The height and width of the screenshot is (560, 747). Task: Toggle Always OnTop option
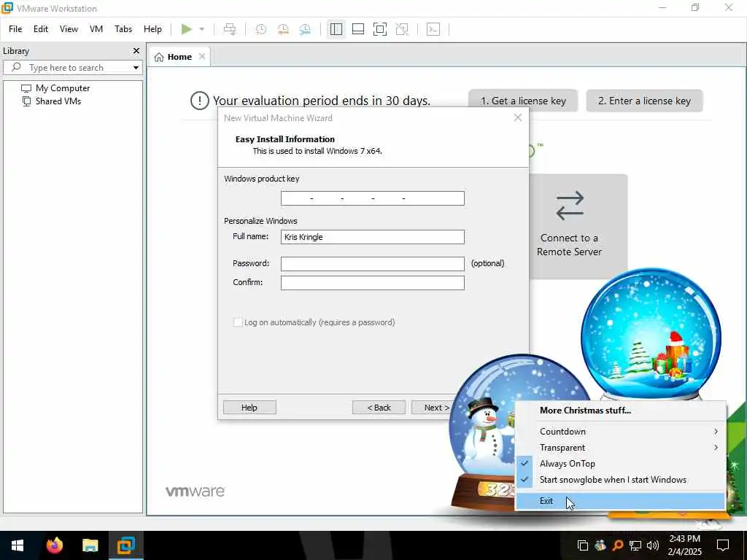[621, 464]
